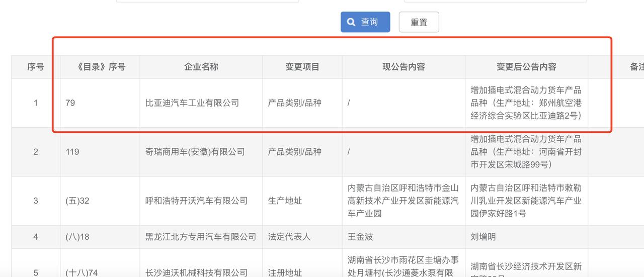
Task: Click current content cell 王金波
Action: click(x=404, y=237)
